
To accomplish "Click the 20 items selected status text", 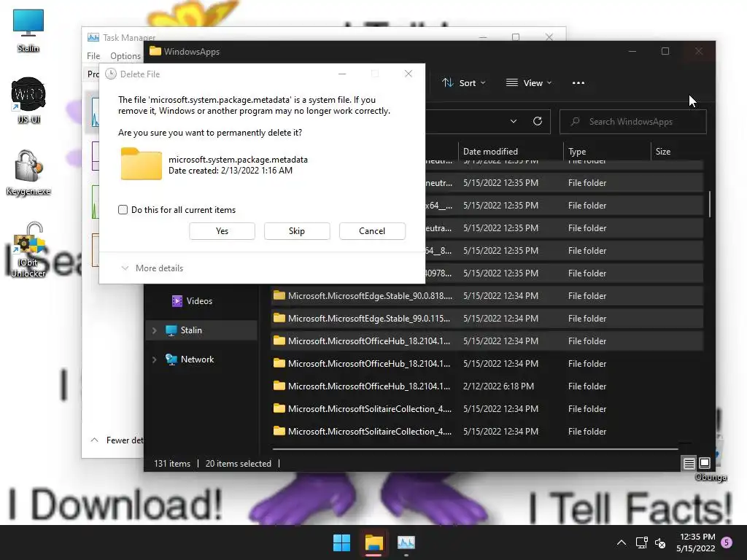I will (239, 463).
